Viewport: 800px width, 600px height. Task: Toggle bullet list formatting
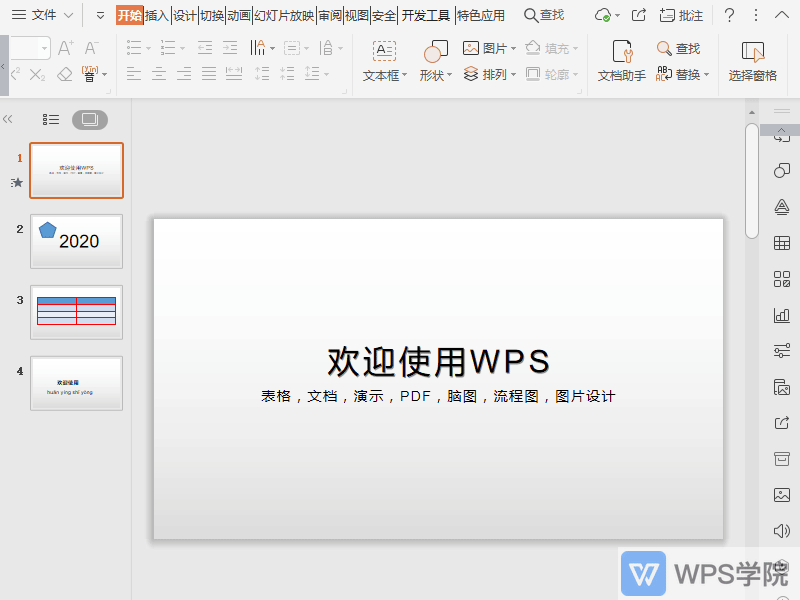(132, 46)
